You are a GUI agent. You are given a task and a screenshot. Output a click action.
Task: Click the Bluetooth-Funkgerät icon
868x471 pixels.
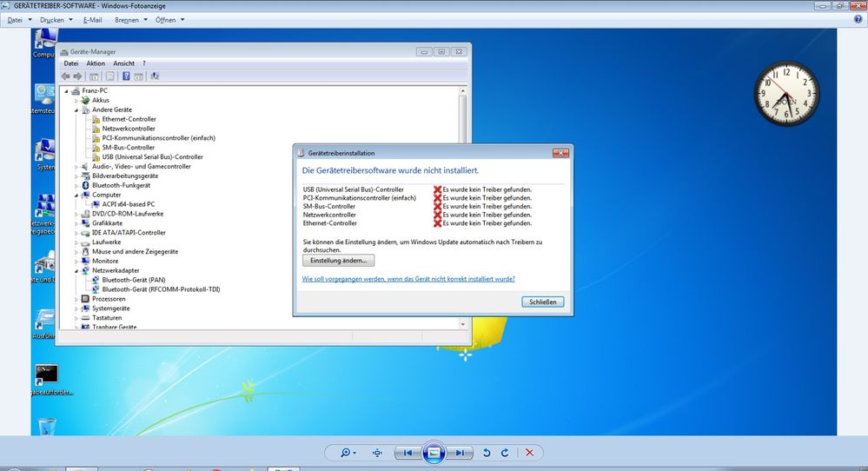click(x=85, y=185)
